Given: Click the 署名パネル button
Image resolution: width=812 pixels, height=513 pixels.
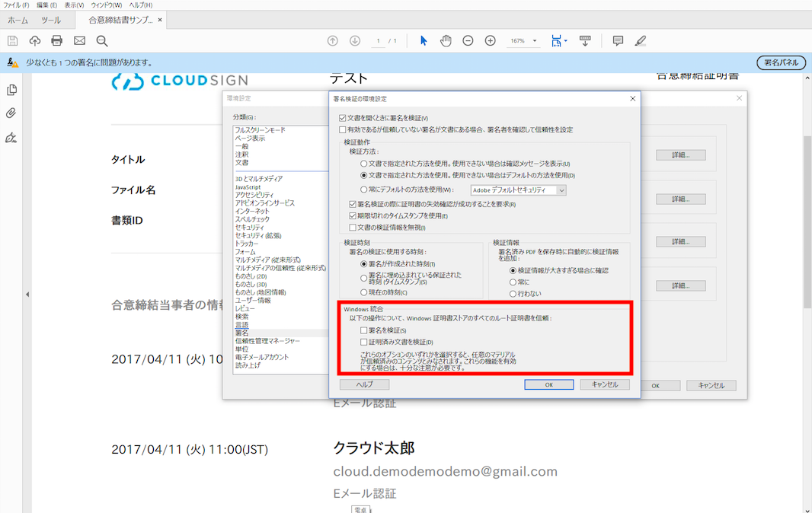Looking at the screenshot, I should [782, 62].
